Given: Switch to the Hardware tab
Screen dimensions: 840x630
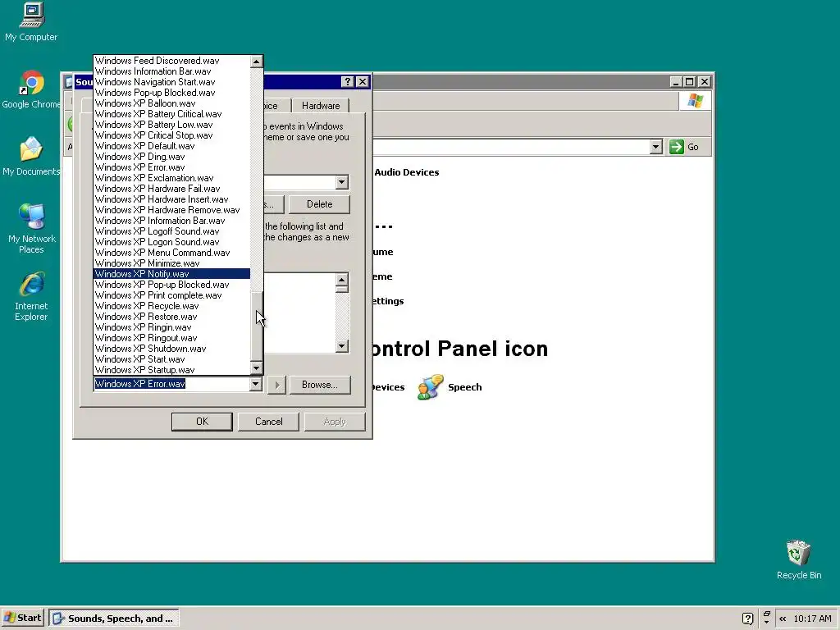Looking at the screenshot, I should pos(321,106).
